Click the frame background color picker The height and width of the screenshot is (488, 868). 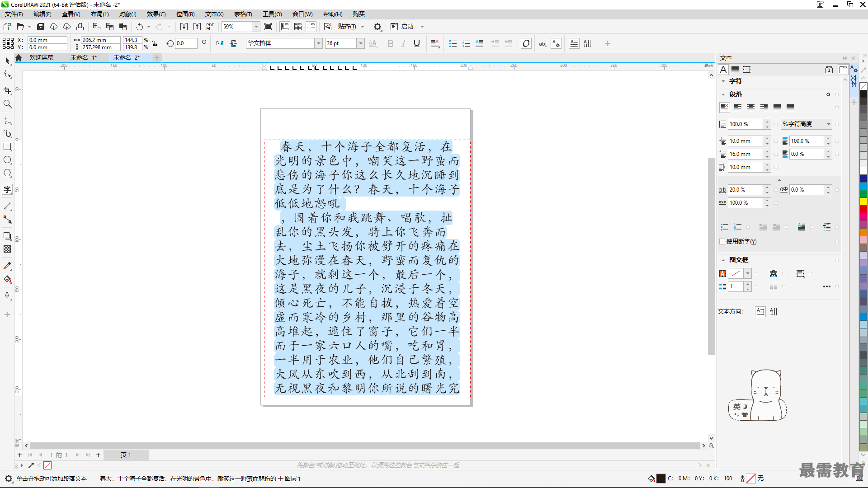click(x=740, y=273)
